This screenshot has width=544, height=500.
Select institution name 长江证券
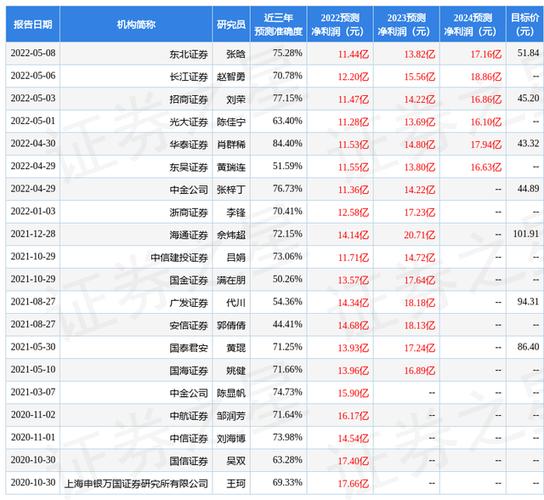tap(188, 77)
